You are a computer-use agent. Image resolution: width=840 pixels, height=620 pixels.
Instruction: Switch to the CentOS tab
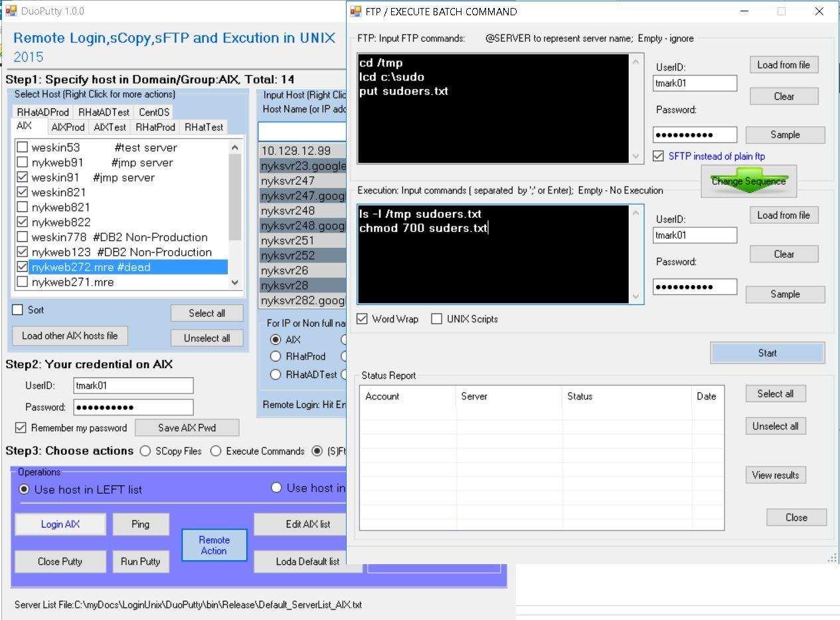tap(154, 112)
